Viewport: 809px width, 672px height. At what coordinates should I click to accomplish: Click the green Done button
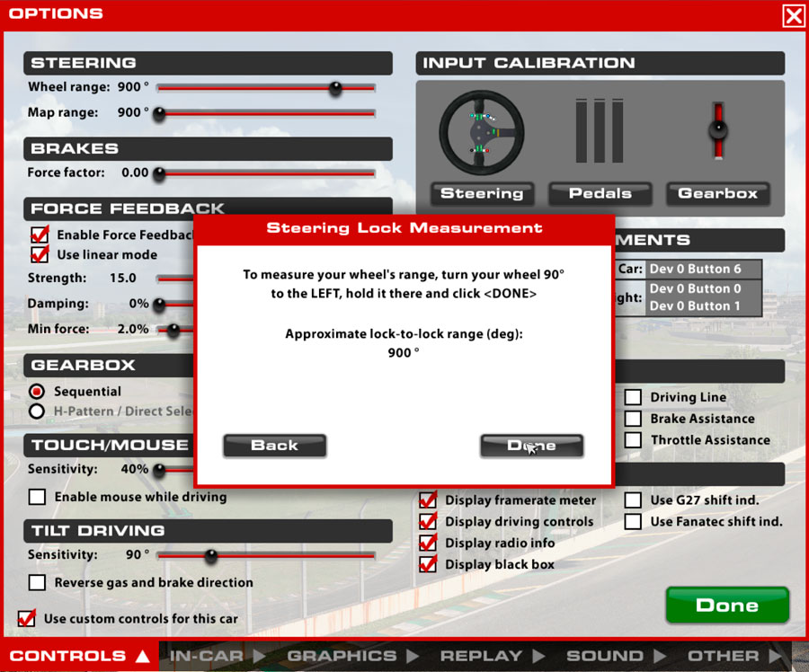(727, 606)
